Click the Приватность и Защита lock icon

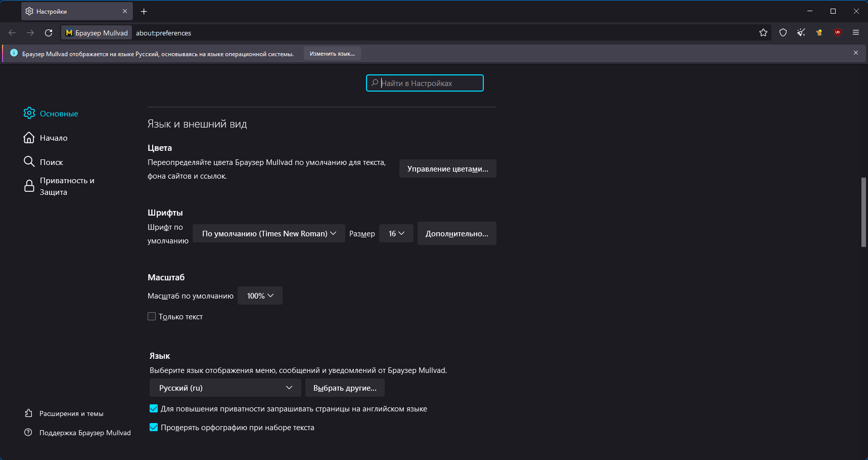tap(29, 186)
